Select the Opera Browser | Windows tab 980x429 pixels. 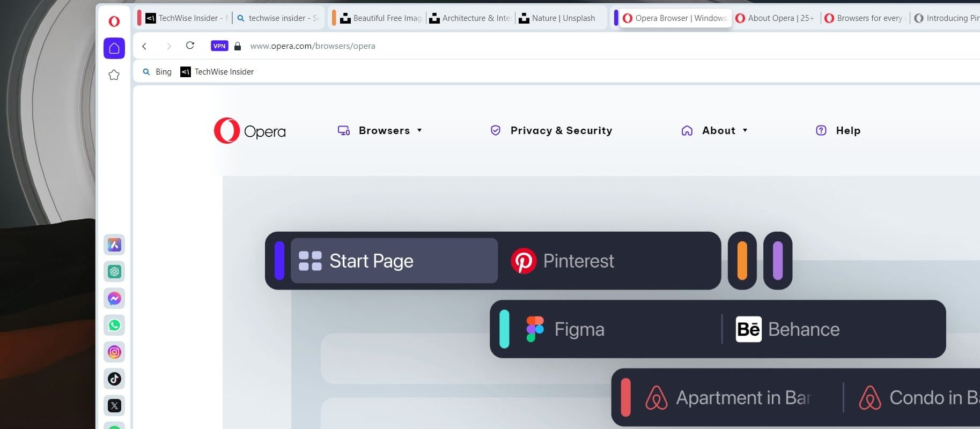tap(676, 18)
